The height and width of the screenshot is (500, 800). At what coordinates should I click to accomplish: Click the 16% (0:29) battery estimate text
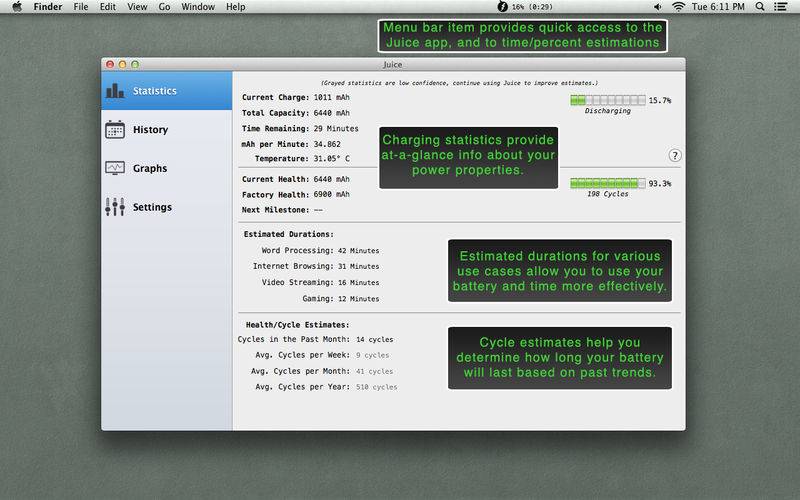532,7
